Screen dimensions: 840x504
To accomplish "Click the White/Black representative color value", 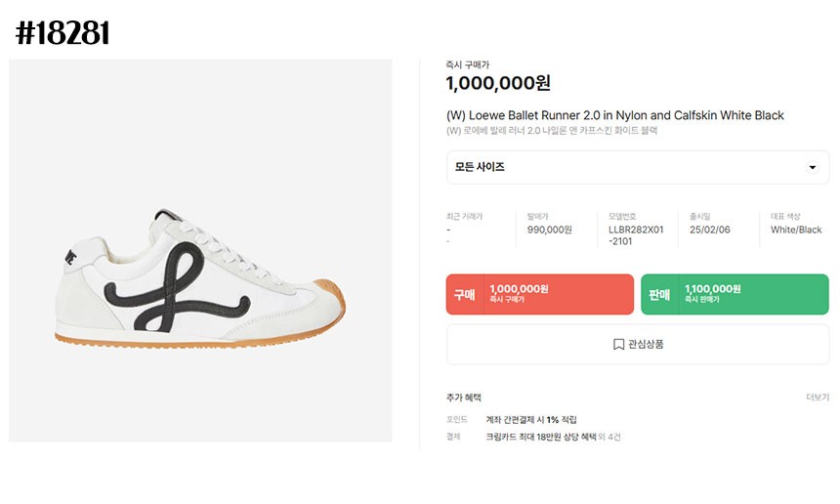I will click(796, 231).
